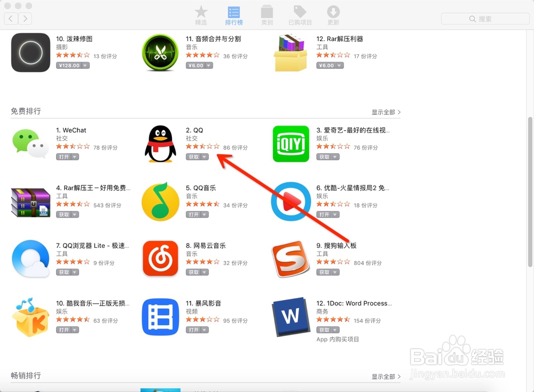Open the 8. 网易云音乐 title link
Image resolution: width=534 pixels, height=392 pixels.
click(206, 246)
